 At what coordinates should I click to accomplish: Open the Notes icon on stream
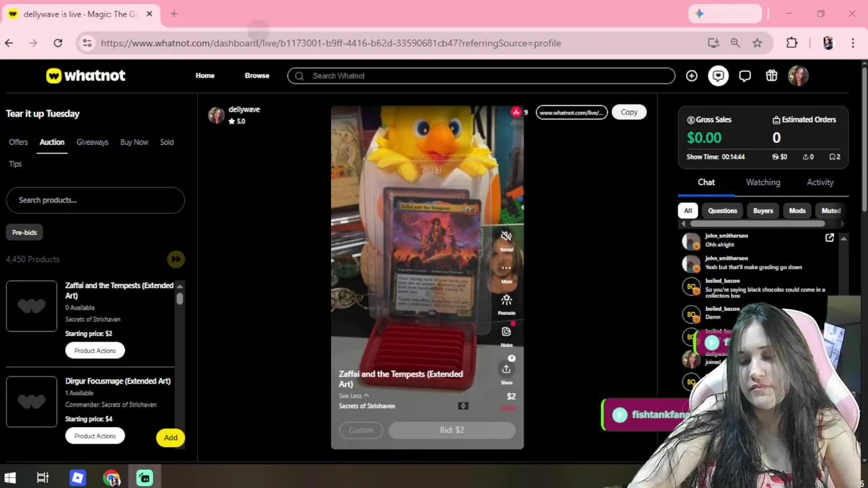(x=506, y=331)
